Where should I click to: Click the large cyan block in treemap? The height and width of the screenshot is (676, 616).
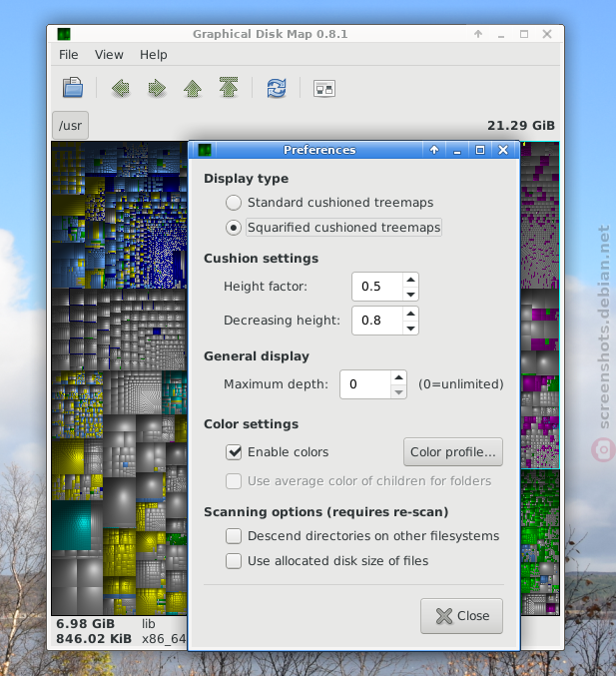coord(72,525)
